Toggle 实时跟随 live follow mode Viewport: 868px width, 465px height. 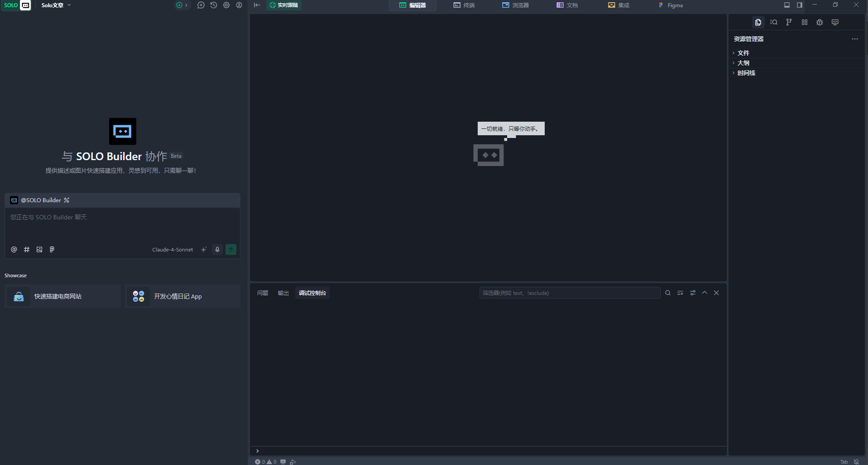tap(284, 5)
